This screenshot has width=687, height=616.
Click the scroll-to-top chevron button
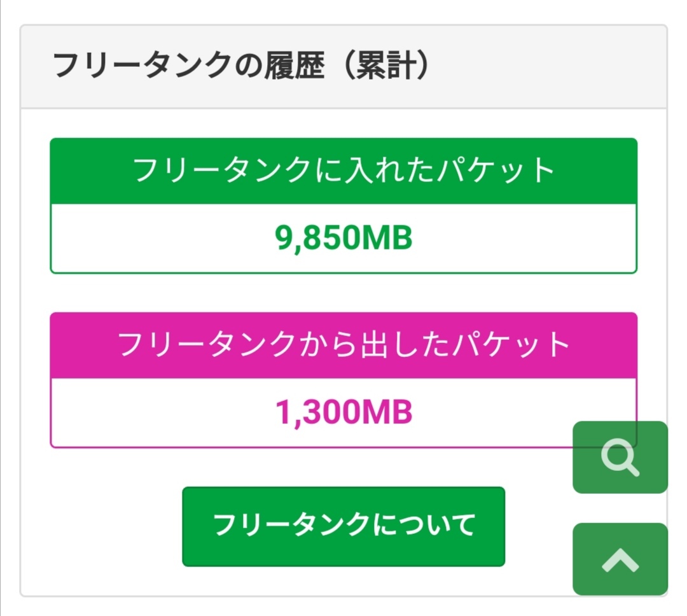pyautogui.click(x=620, y=559)
